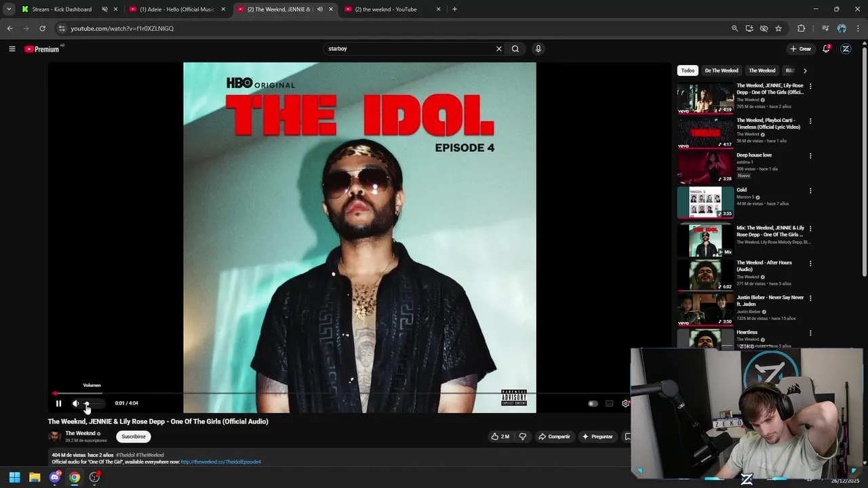The width and height of the screenshot is (868, 488).
Task: Select the The Weeknd filter chip
Action: [x=762, y=70]
